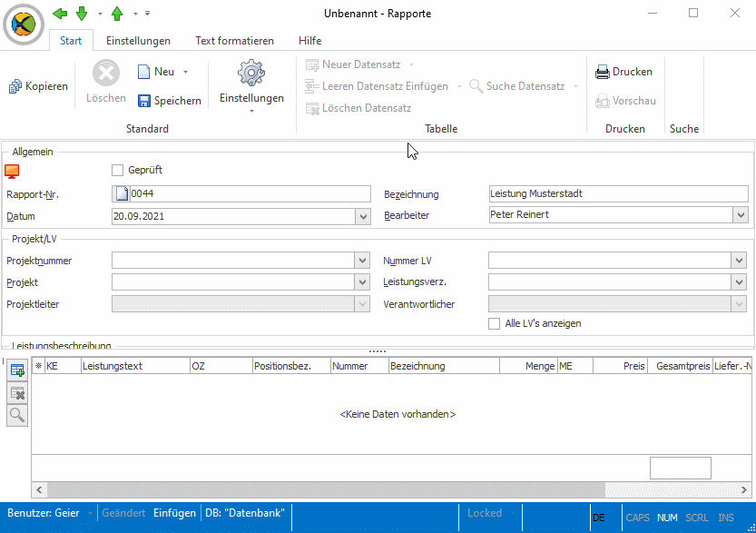Click the OZ column header
The width and height of the screenshot is (756, 533).
tap(221, 366)
